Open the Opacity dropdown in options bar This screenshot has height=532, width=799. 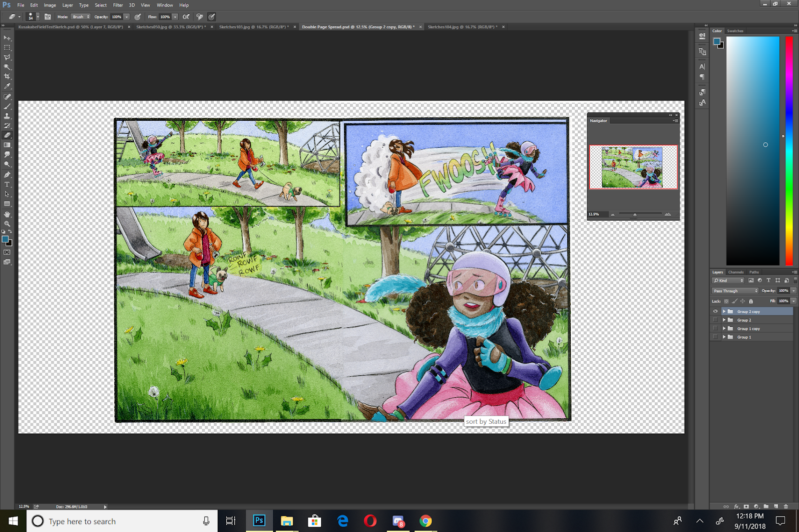point(127,17)
